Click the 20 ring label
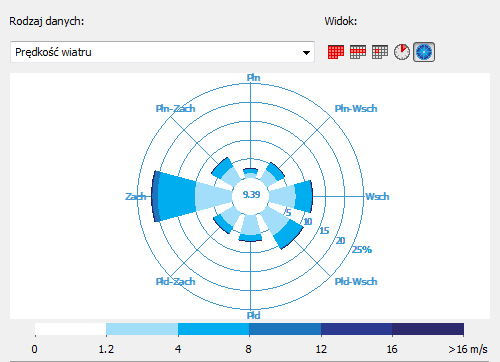The image size is (500, 362). 340,241
